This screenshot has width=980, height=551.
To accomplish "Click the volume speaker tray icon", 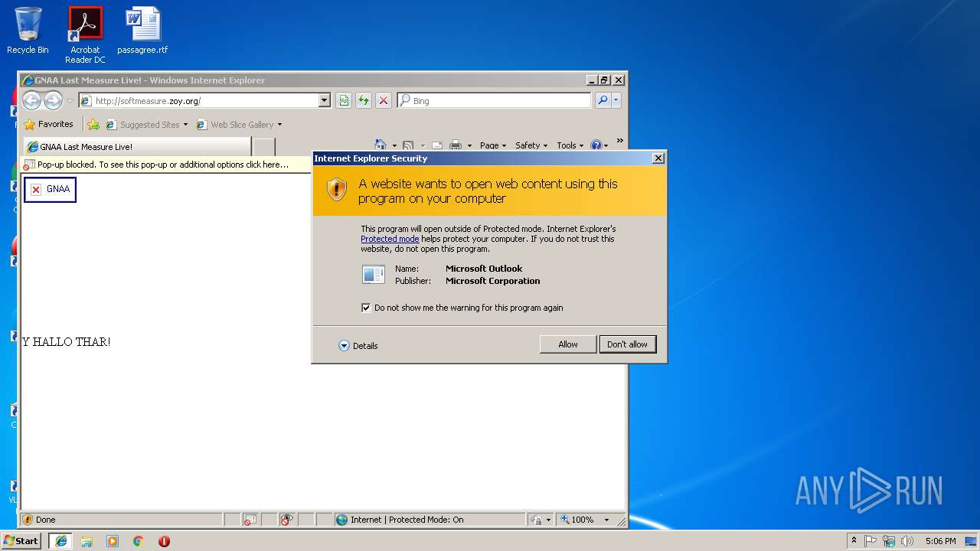I will coord(907,541).
